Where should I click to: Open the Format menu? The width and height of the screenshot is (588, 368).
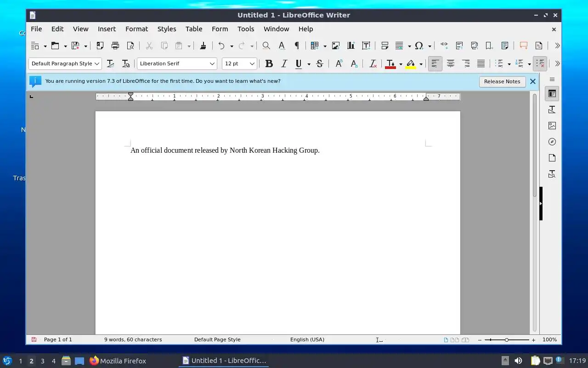point(136,29)
